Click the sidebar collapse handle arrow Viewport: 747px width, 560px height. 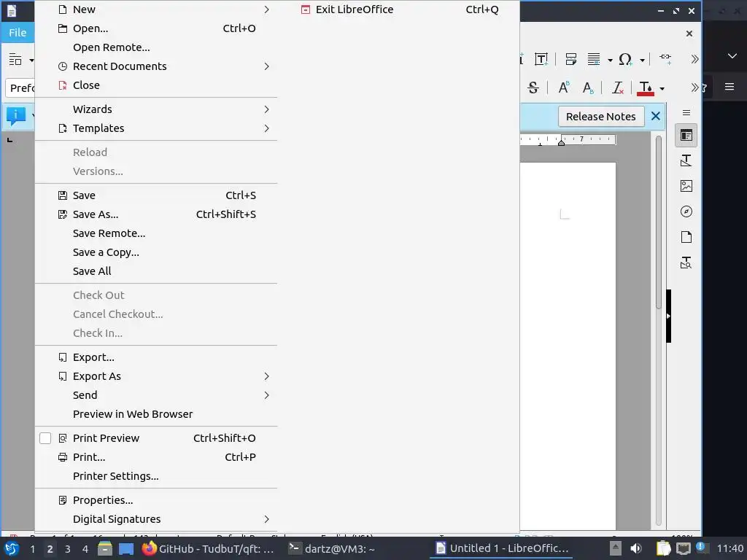click(668, 316)
